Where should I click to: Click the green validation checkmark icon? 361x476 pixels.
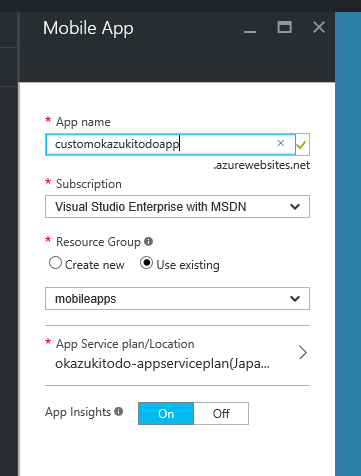pyautogui.click(x=301, y=145)
